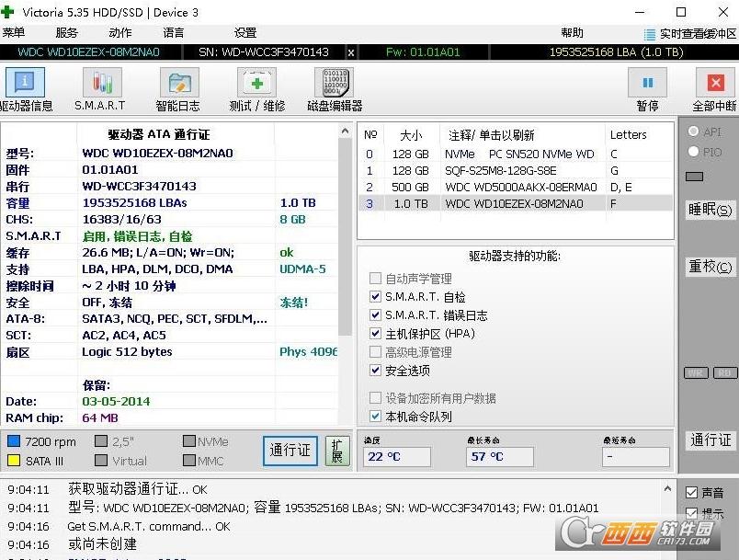Click the green 扩展 button

click(337, 451)
